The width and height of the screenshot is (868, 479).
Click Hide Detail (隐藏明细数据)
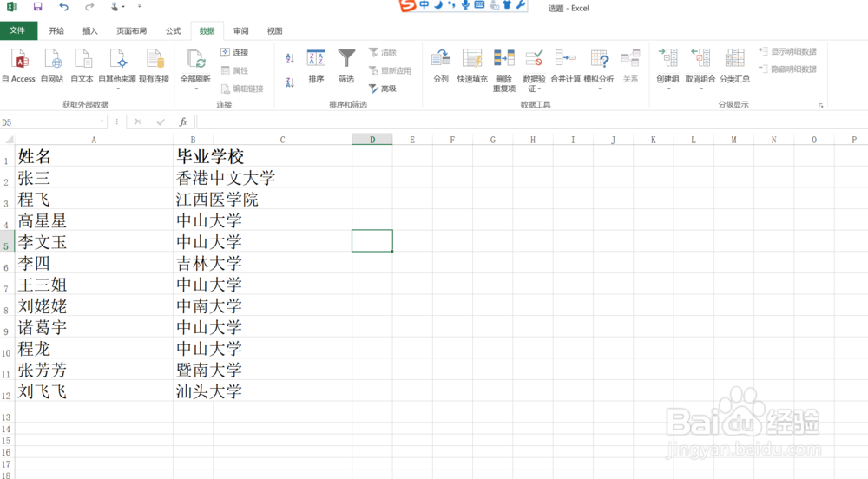(x=788, y=69)
